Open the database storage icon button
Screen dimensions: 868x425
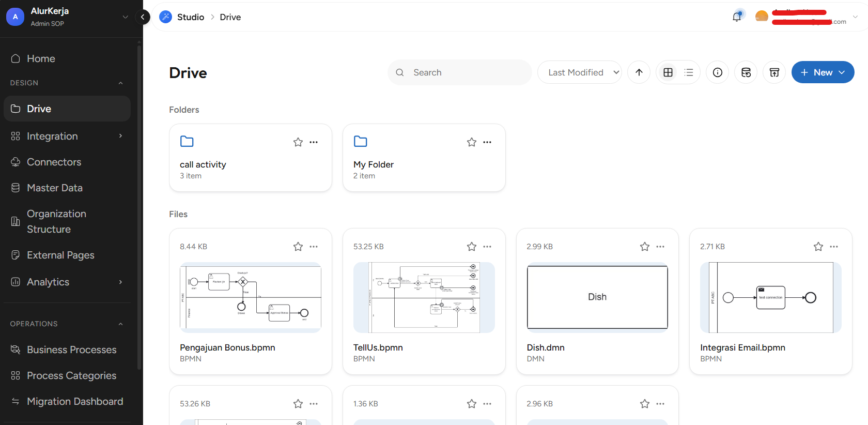[746, 72]
